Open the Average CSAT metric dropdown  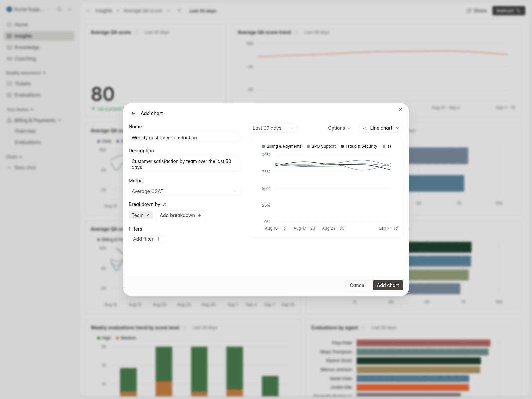click(184, 191)
